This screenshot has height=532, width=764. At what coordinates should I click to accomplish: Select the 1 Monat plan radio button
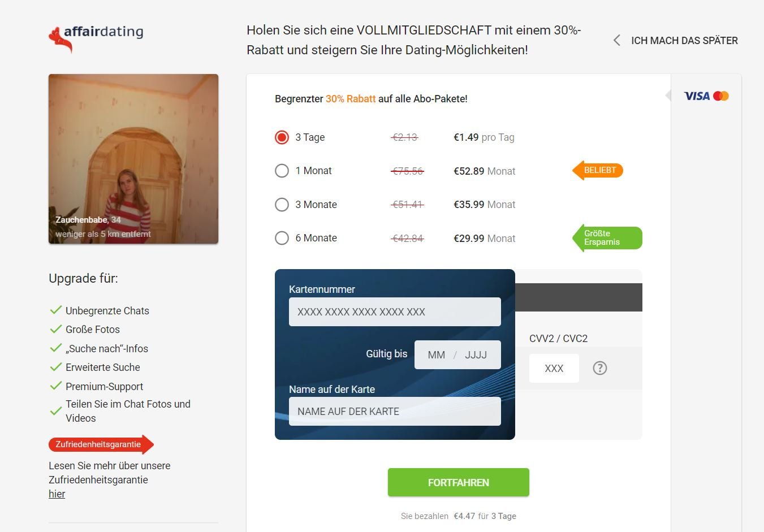tap(282, 171)
